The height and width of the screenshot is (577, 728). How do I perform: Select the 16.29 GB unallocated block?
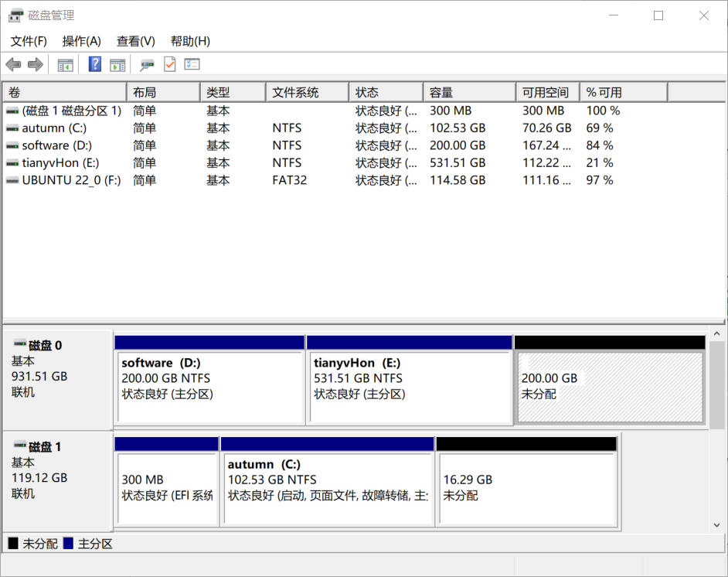click(526, 481)
